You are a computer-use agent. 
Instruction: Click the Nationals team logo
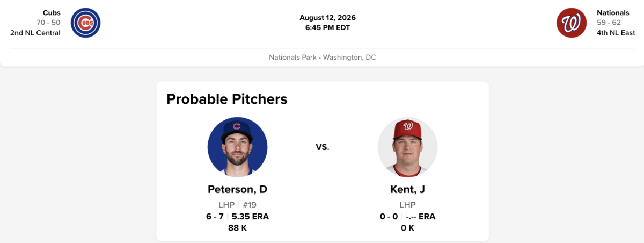click(572, 23)
